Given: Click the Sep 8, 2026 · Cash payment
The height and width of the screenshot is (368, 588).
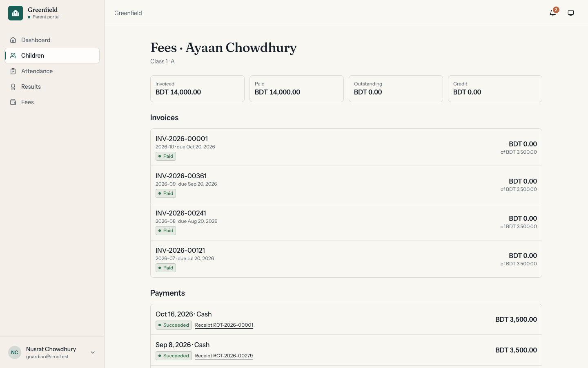Looking at the screenshot, I should (x=346, y=350).
